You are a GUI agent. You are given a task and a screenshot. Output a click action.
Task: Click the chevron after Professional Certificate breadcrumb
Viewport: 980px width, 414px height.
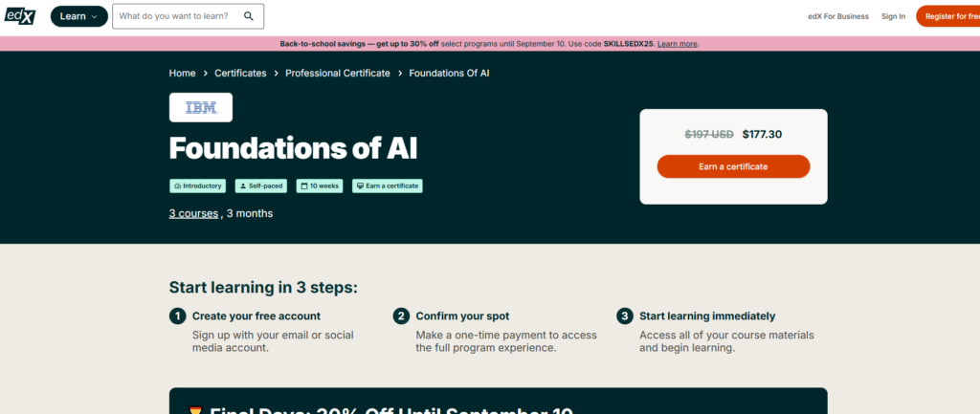[x=399, y=73]
